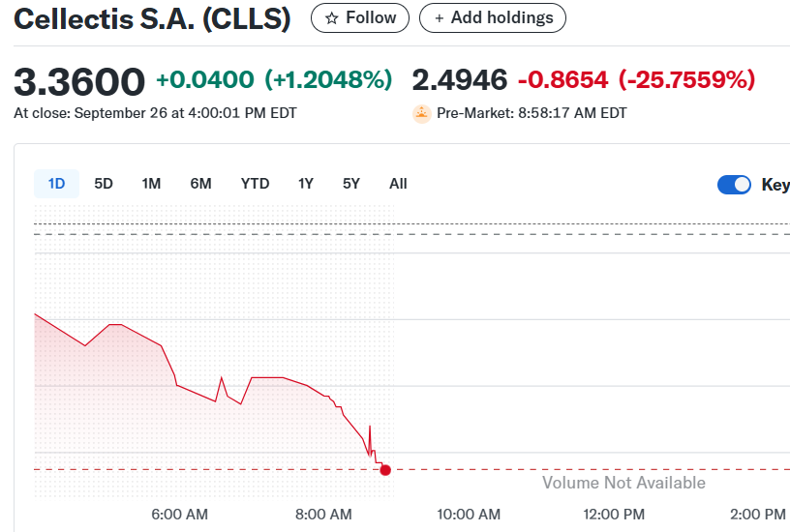Viewport: 790px width, 532px height.
Task: Click the 10:00 AM axis label
Action: coord(468,515)
